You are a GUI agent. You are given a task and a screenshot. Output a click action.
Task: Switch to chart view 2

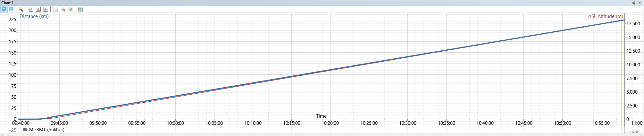[11, 9]
